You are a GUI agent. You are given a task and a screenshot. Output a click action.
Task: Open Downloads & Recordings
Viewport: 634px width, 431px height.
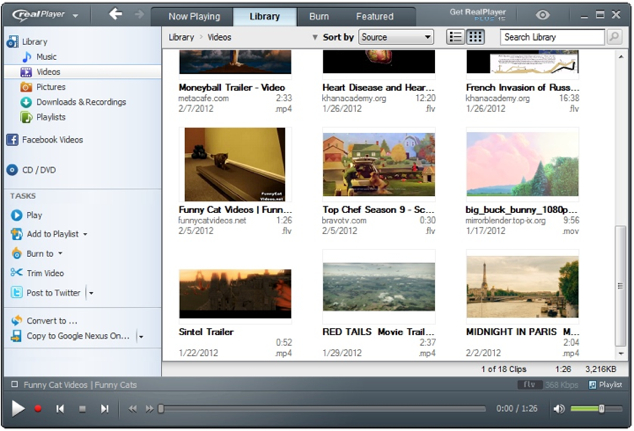pyautogui.click(x=73, y=102)
